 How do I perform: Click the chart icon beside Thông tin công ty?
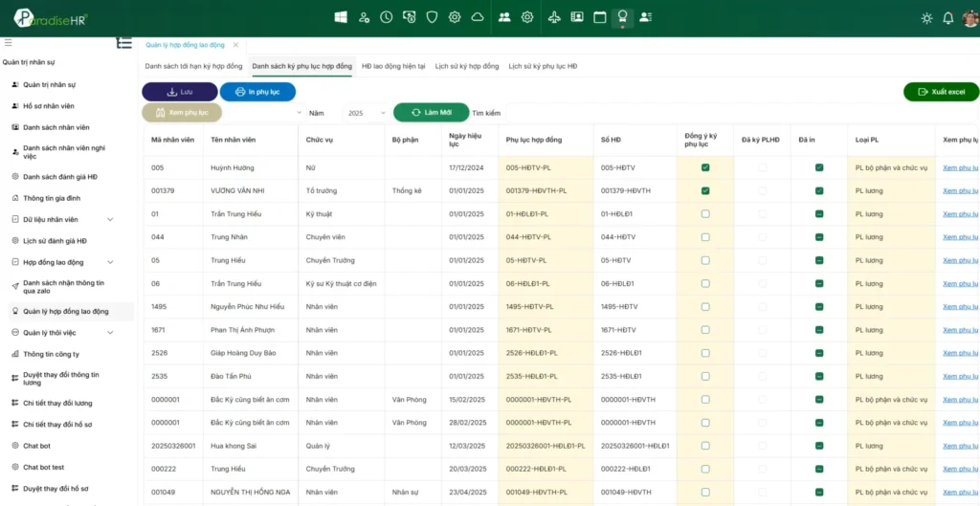(15, 354)
